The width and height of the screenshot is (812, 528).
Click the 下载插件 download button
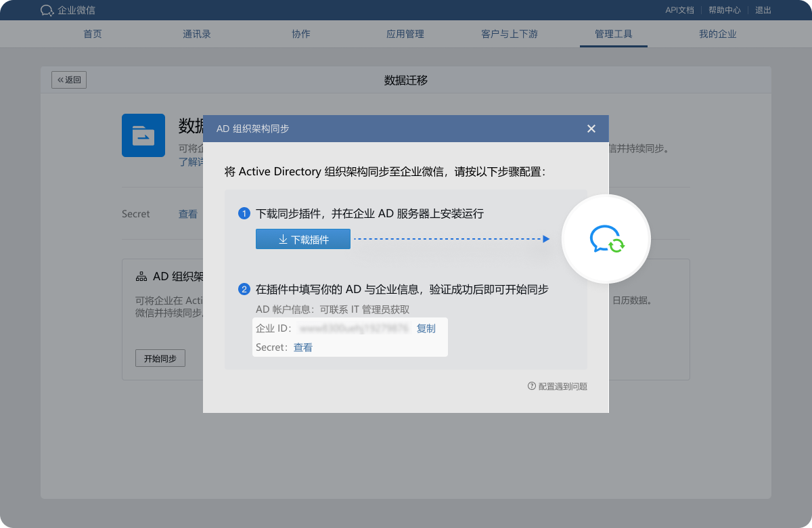coord(303,239)
